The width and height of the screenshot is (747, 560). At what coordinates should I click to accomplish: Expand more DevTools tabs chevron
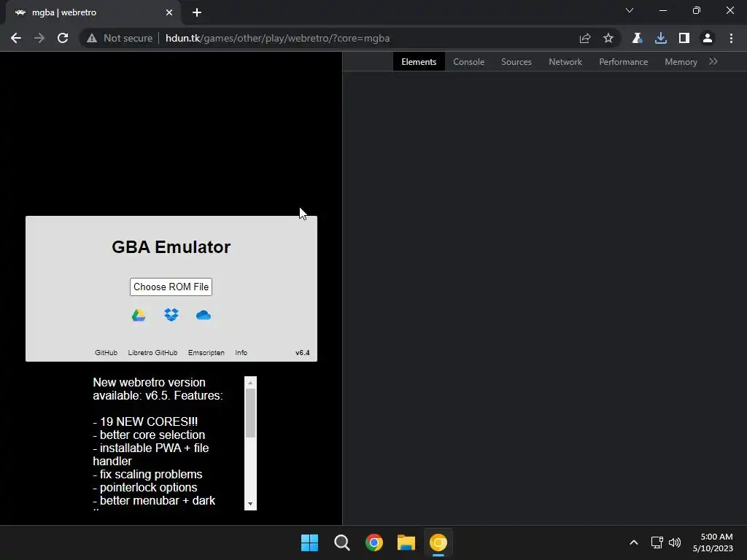click(713, 61)
